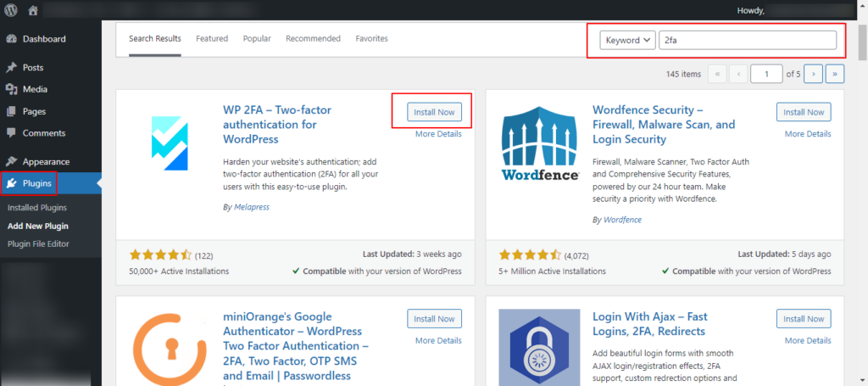Open the Pages section
The height and width of the screenshot is (386, 868).
[x=34, y=111]
